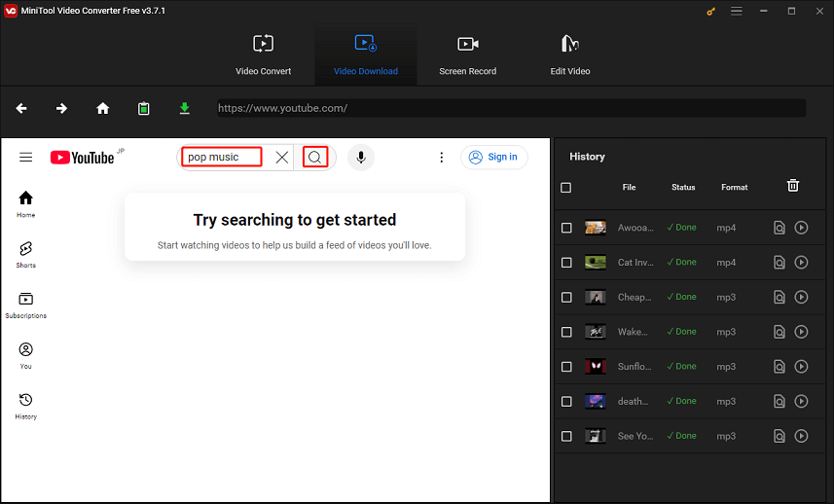Switch to the Video Convert tab
The image size is (834, 504).
pos(264,55)
